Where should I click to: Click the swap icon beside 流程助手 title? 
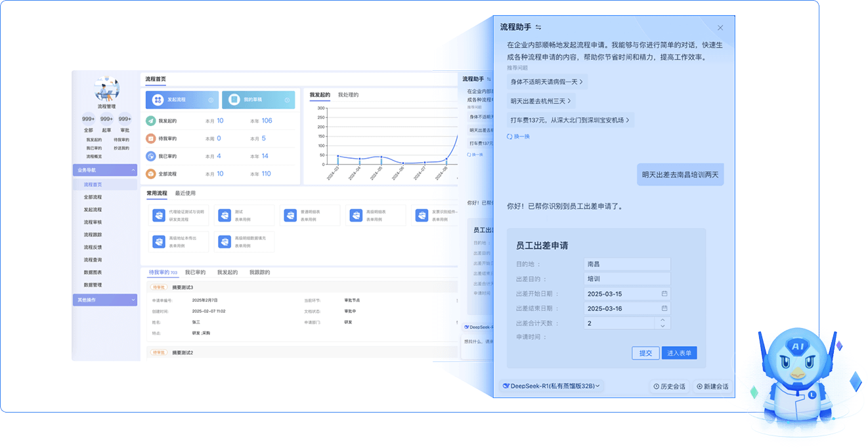coord(538,28)
